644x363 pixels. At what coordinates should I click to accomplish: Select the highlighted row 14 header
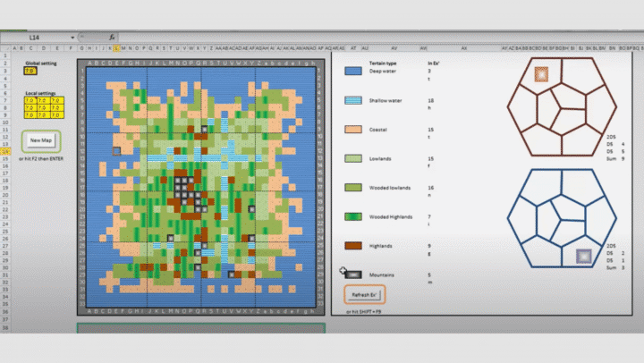5,151
